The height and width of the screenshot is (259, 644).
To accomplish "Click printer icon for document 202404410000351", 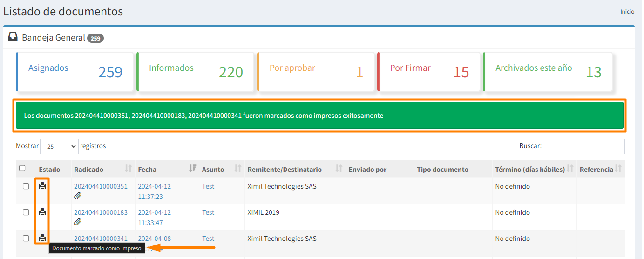I will click(42, 186).
